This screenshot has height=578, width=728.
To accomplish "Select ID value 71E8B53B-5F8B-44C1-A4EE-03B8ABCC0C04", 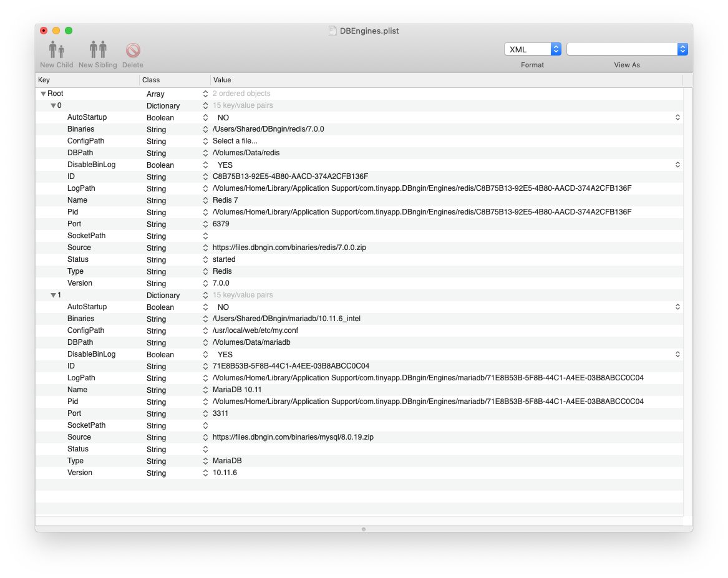I will tap(291, 366).
